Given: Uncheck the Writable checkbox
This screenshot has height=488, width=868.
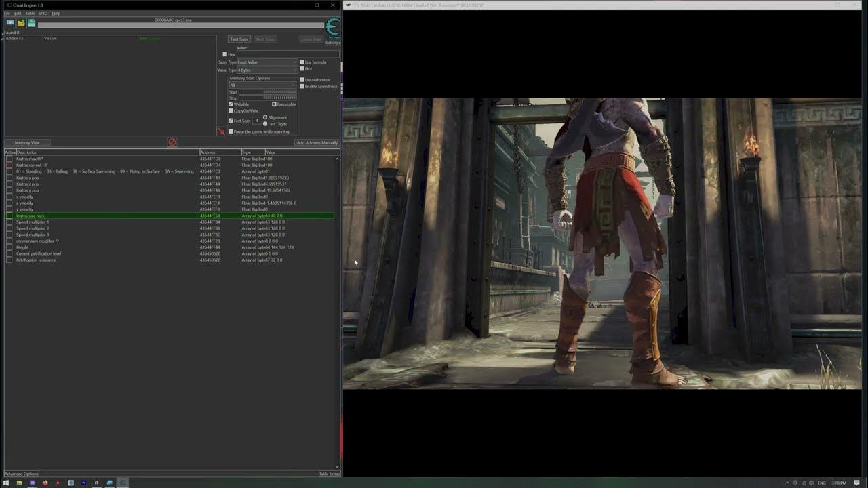Looking at the screenshot, I should point(231,104).
